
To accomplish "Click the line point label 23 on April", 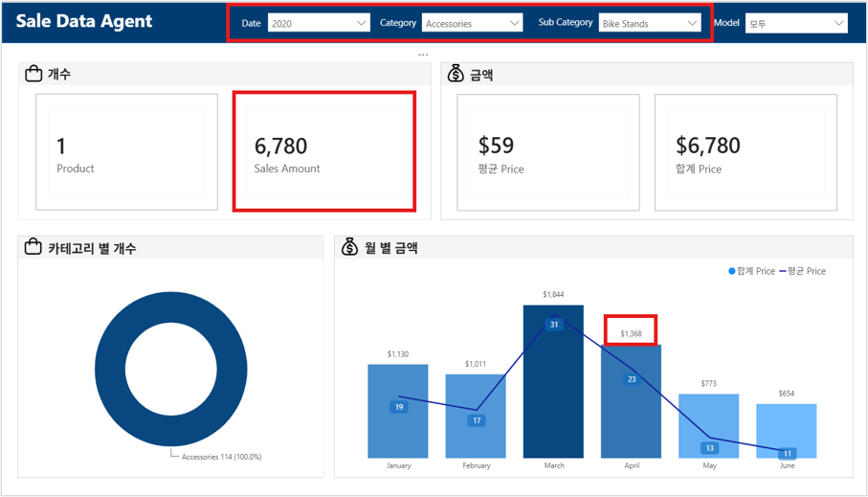I will pyautogui.click(x=632, y=379).
